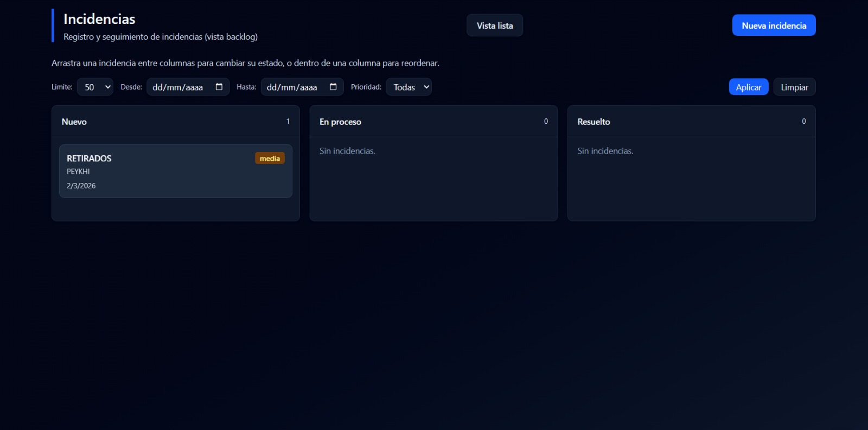This screenshot has height=430, width=868.
Task: Focus the Hasta date input field
Action: pos(292,87)
